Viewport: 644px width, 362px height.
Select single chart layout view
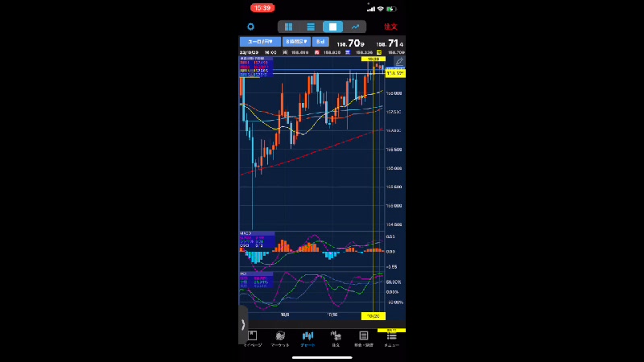pyautogui.click(x=332, y=27)
